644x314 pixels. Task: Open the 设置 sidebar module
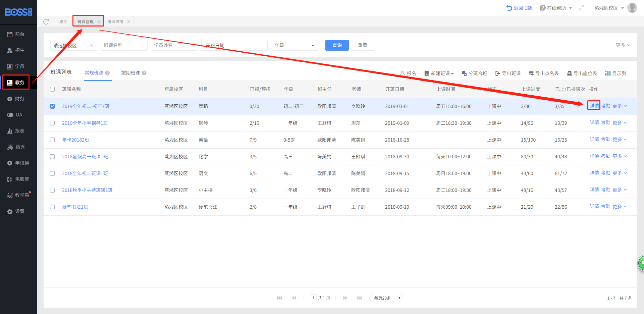click(x=16, y=211)
